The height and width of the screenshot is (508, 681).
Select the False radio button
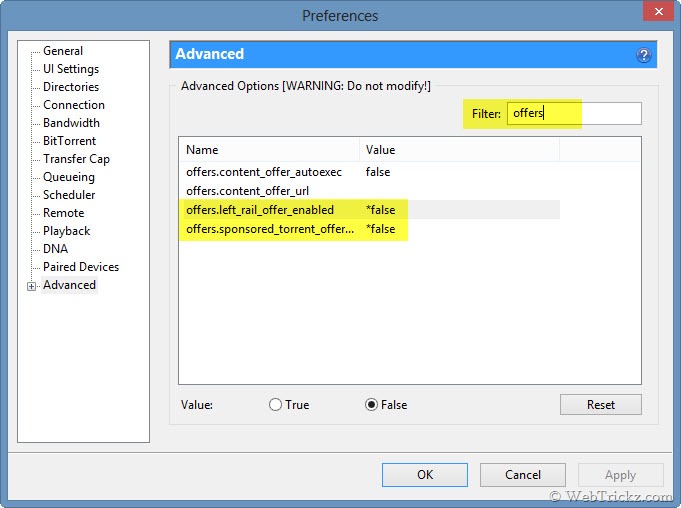click(371, 405)
